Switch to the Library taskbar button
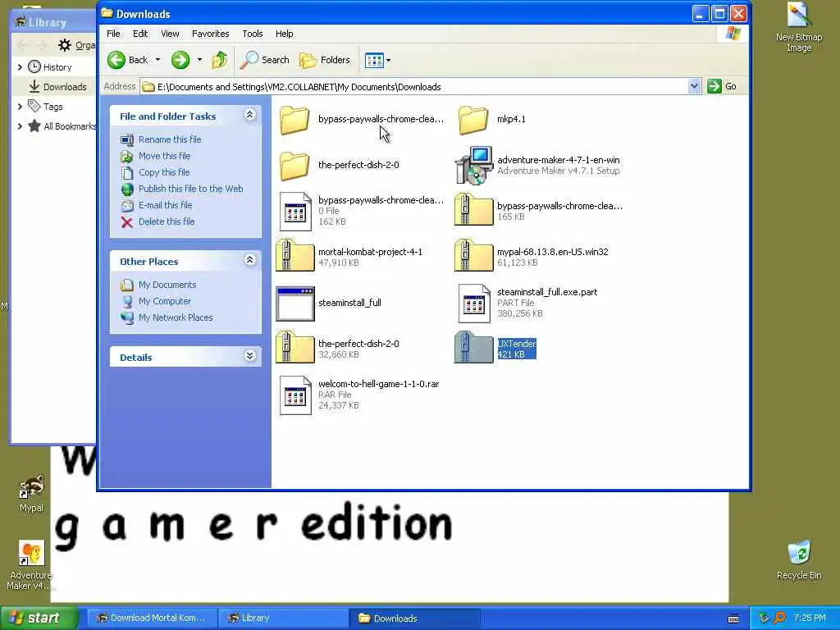The height and width of the screenshot is (630, 840). pyautogui.click(x=282, y=619)
